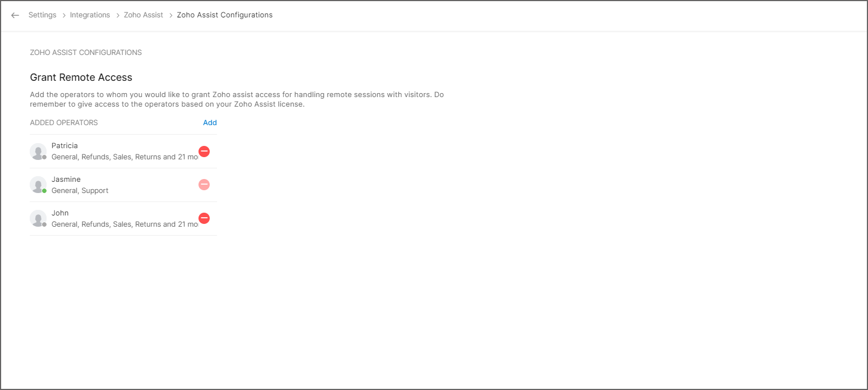Click the Add operators link
This screenshot has width=868, height=390.
[x=210, y=122]
